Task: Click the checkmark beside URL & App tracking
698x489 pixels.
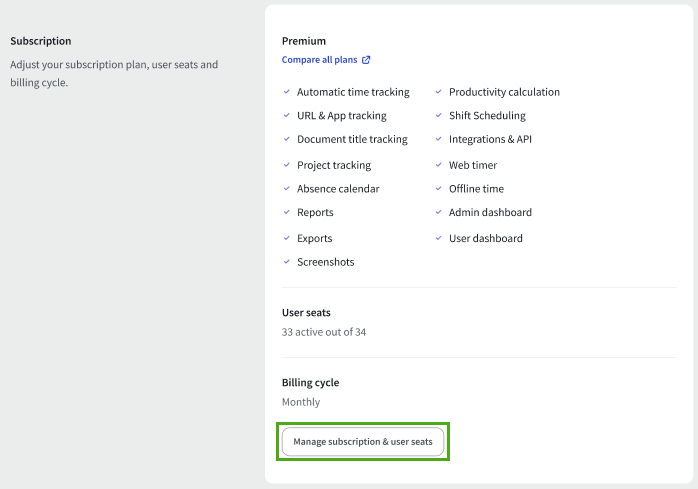Action: click(287, 116)
